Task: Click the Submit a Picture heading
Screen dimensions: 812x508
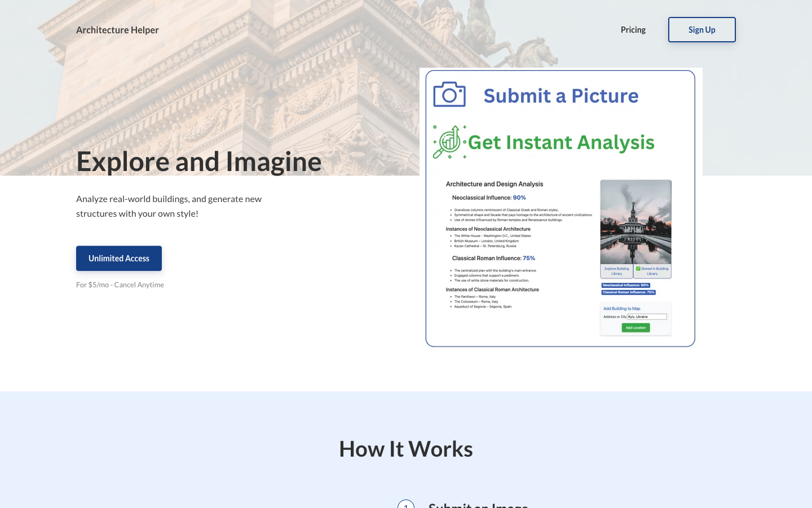Action: click(561, 96)
